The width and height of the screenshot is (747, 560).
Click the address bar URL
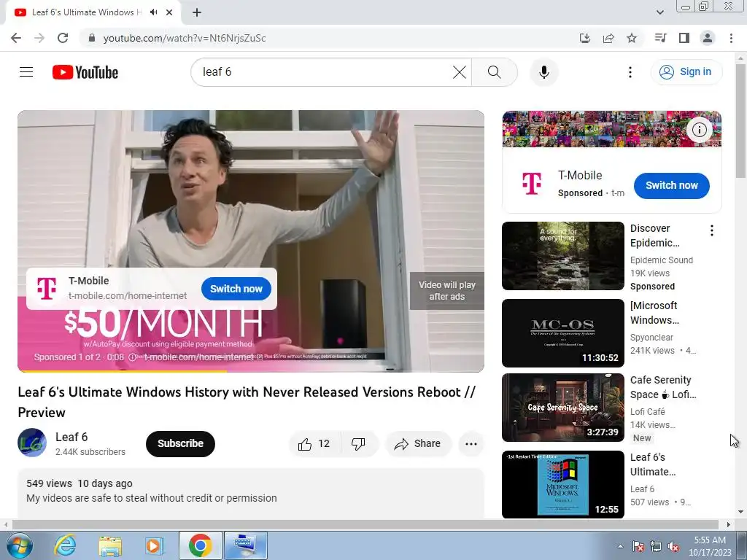(185, 38)
